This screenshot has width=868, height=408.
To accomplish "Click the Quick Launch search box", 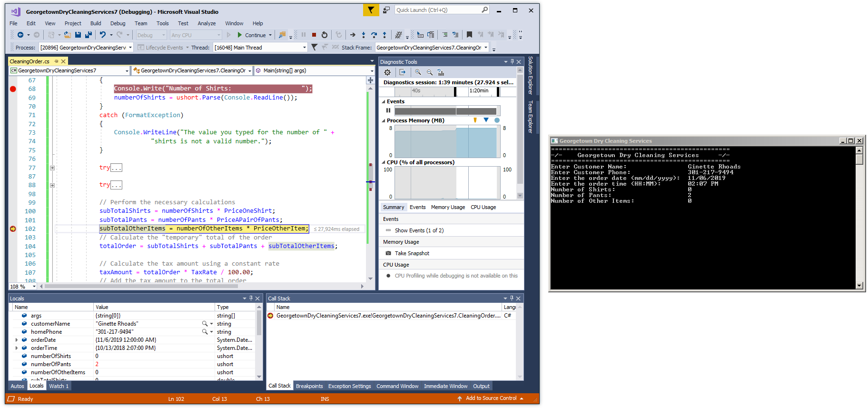I will [x=442, y=10].
